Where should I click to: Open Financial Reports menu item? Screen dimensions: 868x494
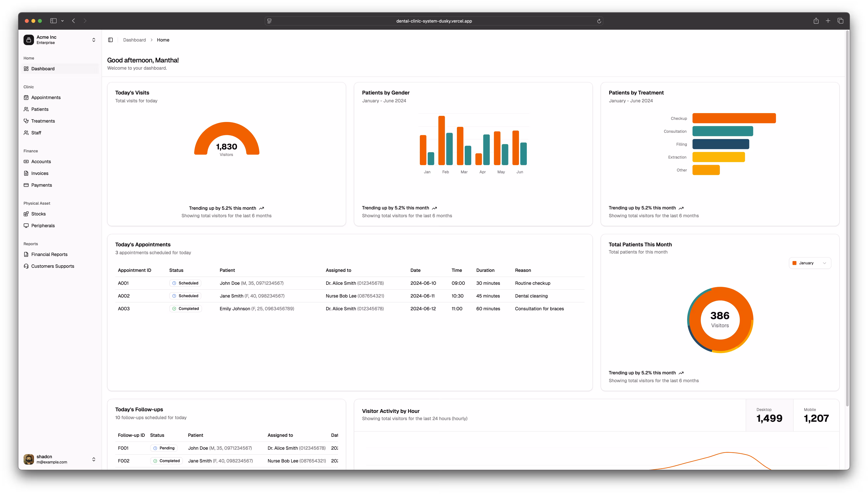(x=49, y=255)
